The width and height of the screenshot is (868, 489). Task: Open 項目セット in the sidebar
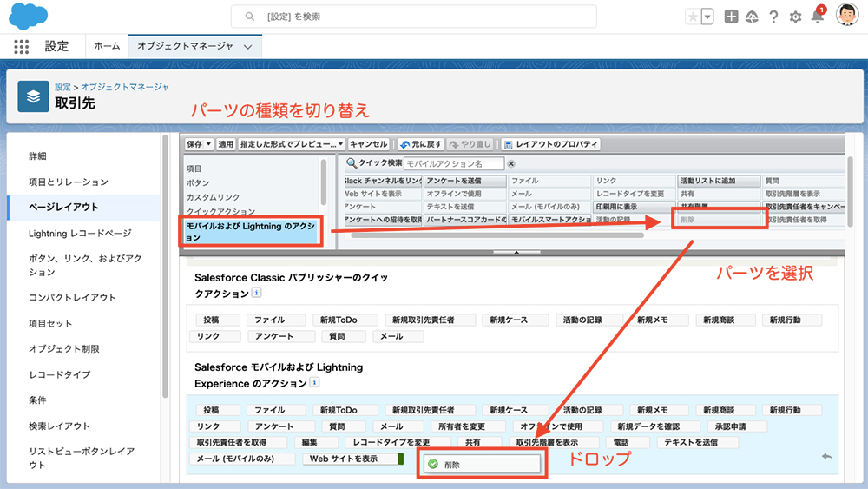[x=50, y=323]
